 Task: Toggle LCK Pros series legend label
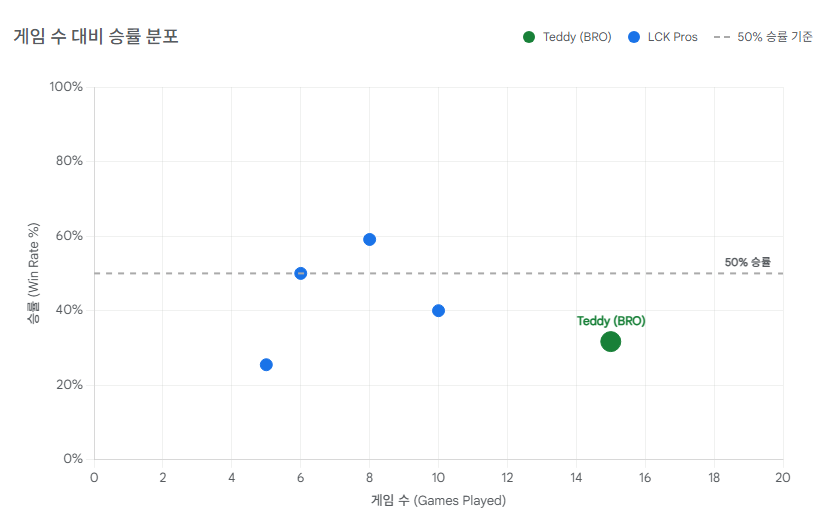(x=672, y=37)
